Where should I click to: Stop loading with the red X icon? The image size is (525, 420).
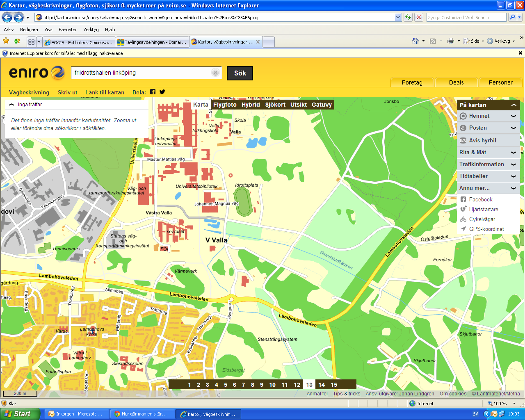coord(418,17)
